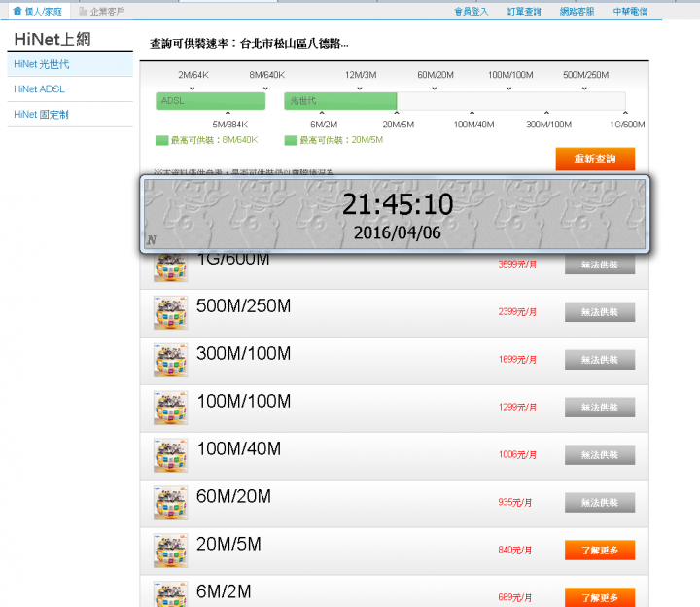Screen dimensions: 700x607
Task: Click the 669元/月 price
Action: (x=514, y=597)
